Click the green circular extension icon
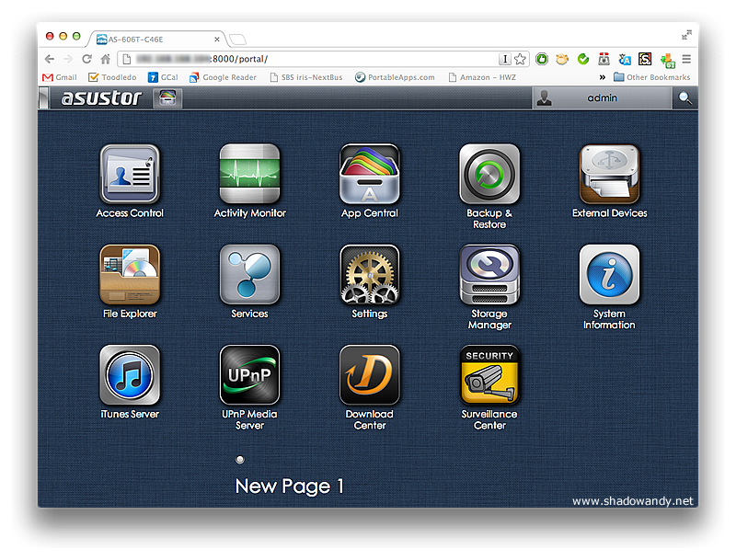 542,59
